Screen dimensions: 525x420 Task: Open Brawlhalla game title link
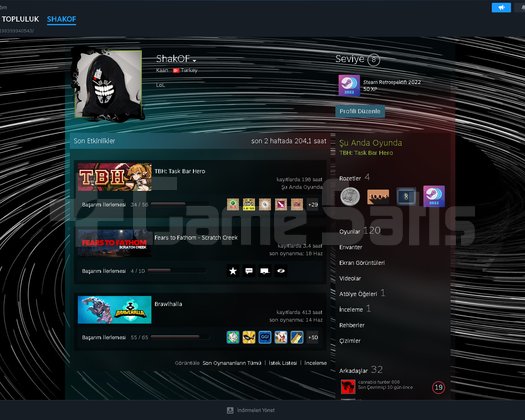tap(168, 304)
